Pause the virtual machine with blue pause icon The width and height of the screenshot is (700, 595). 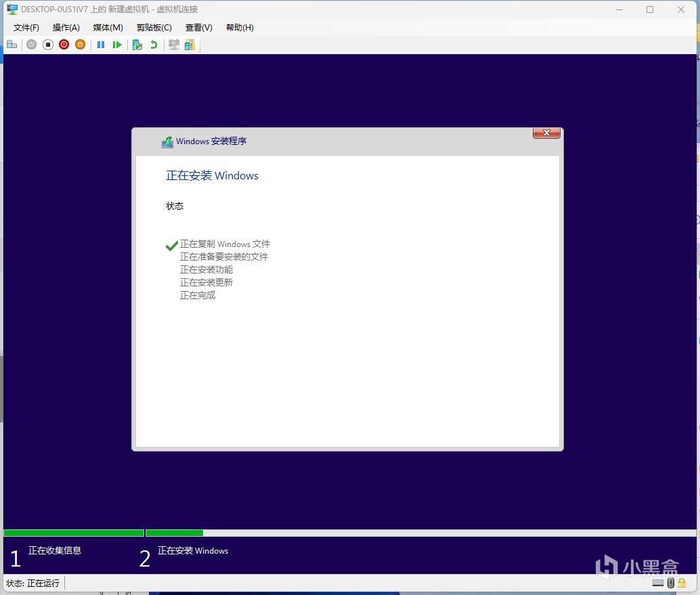tap(101, 45)
